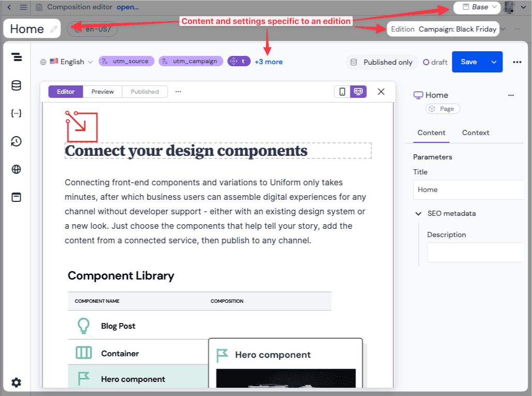The image size is (532, 396).
Task: Click the open... link in header
Action: (128, 7)
